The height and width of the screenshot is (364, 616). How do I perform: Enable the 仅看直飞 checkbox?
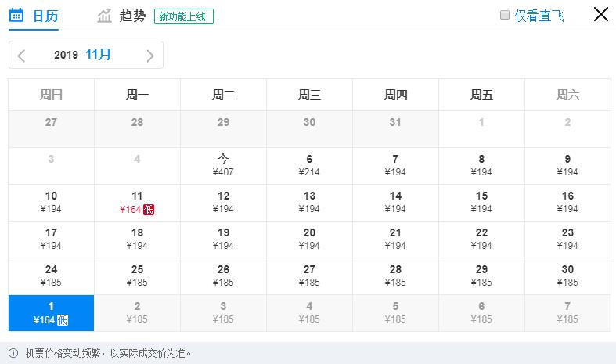point(505,16)
